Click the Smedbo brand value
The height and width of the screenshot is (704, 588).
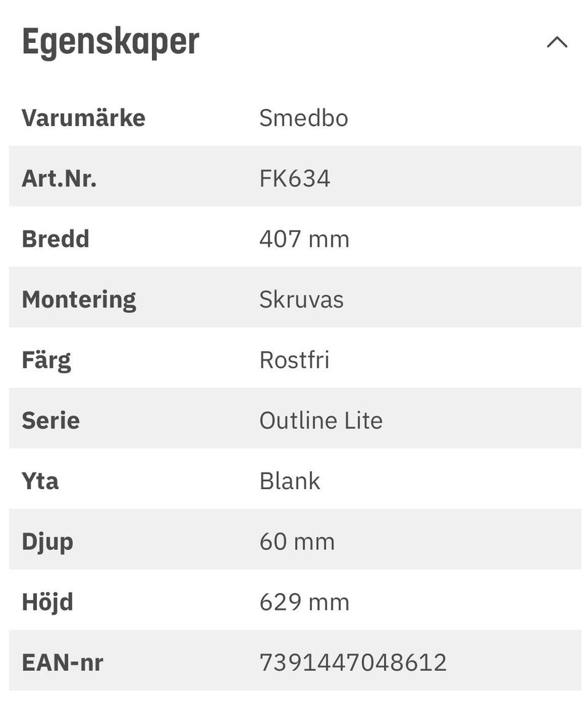tap(303, 118)
